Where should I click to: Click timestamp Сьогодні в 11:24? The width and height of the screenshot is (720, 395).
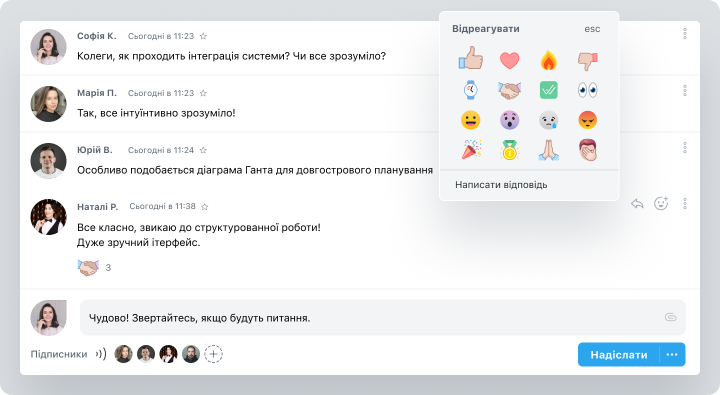coord(161,150)
